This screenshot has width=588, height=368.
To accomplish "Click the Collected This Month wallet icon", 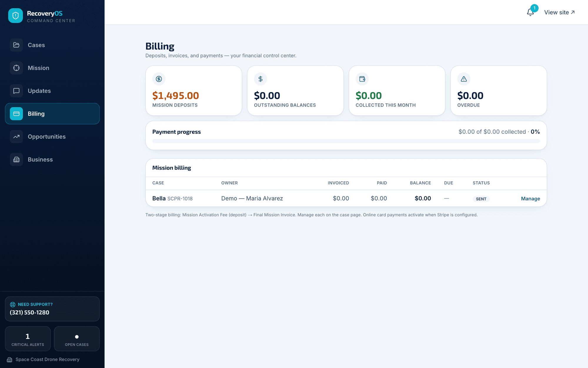I will (362, 79).
